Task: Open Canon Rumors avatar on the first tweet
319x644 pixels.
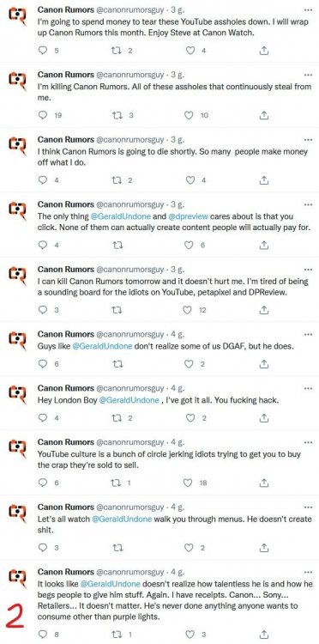Action: coord(18,16)
